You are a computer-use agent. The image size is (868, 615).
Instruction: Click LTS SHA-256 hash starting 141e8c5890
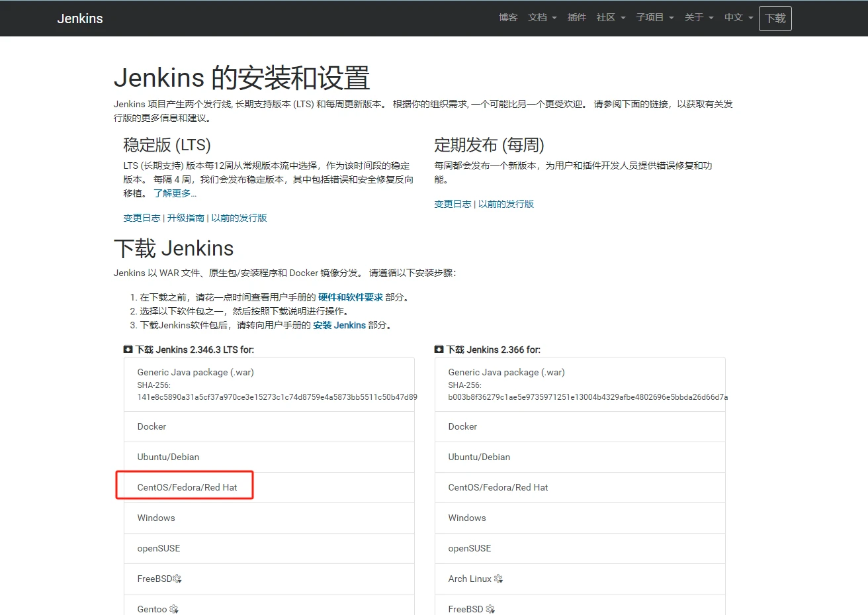pyautogui.click(x=277, y=397)
